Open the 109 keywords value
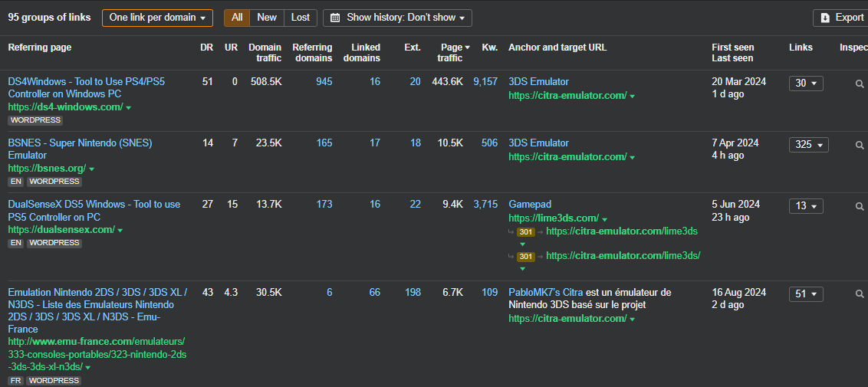868x387 pixels. point(489,293)
